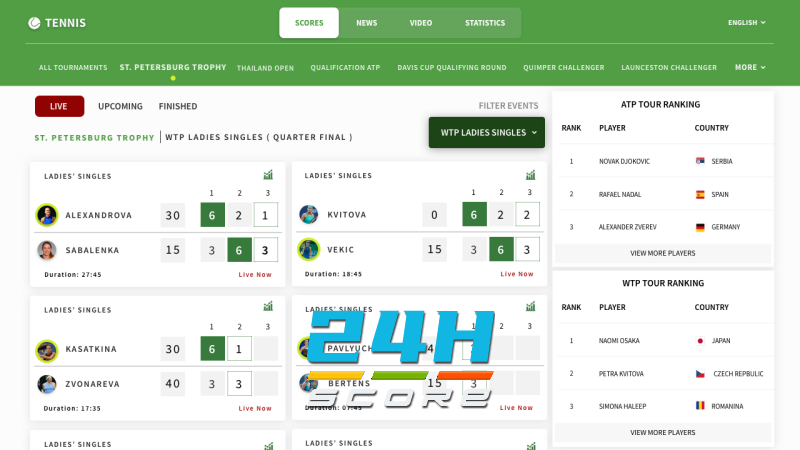Select Quimper Challenger tournament

point(564,67)
